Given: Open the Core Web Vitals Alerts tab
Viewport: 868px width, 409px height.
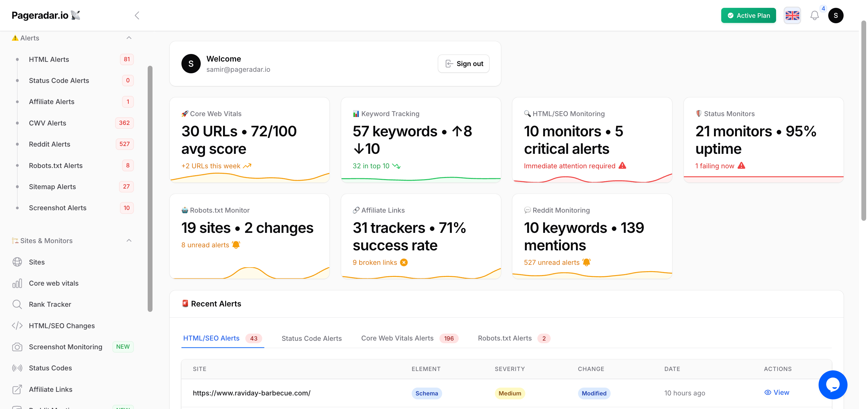Looking at the screenshot, I should [x=397, y=338].
